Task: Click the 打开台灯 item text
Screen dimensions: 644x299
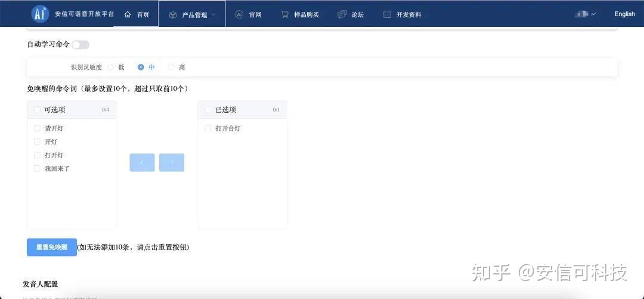Action: point(228,128)
